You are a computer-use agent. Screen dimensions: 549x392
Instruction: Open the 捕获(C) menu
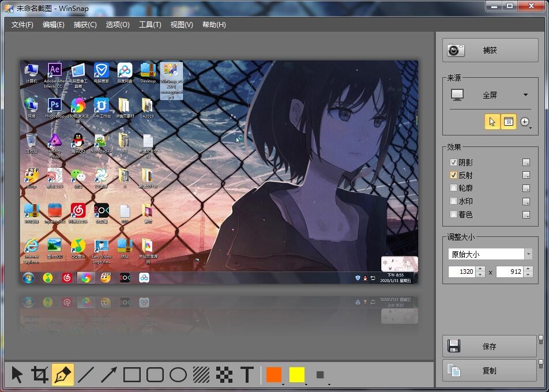[85, 25]
